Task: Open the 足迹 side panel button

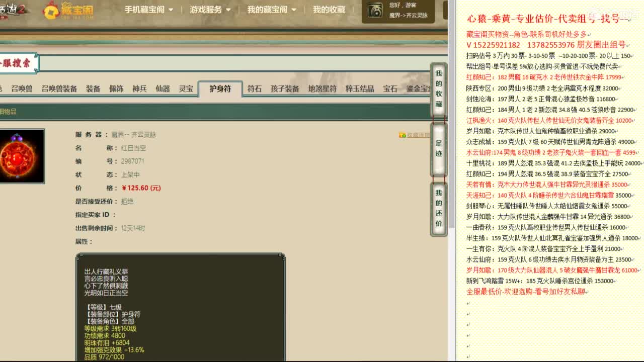Action: (x=439, y=149)
